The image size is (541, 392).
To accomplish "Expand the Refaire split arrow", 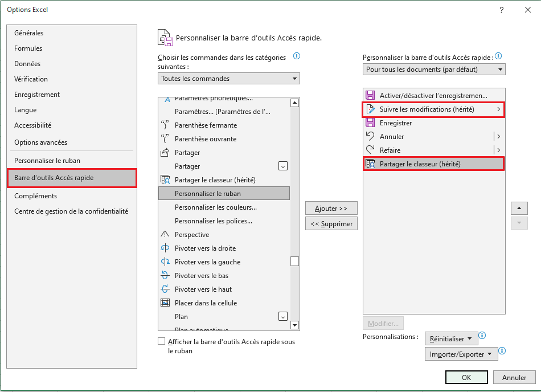I will pyautogui.click(x=498, y=150).
